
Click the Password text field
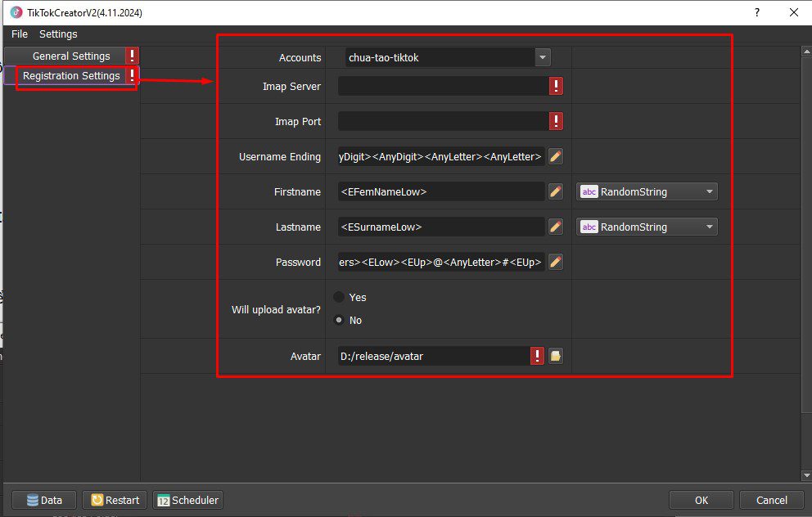441,262
